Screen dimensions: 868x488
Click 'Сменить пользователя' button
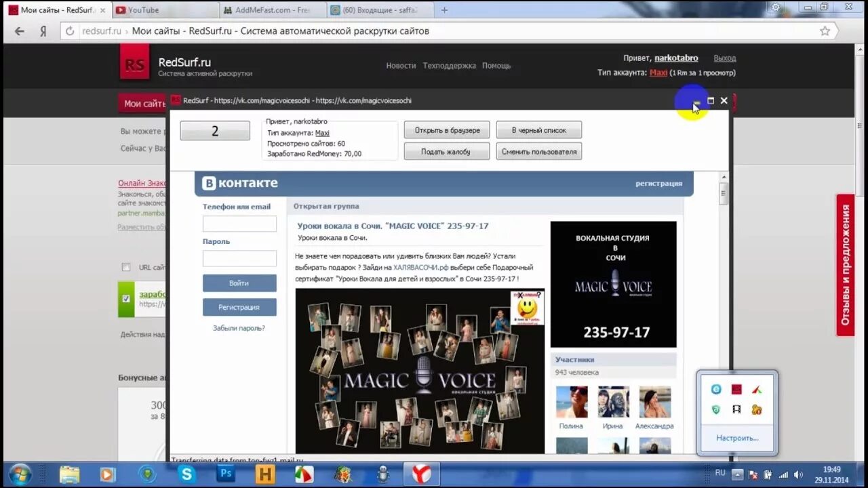coord(539,152)
